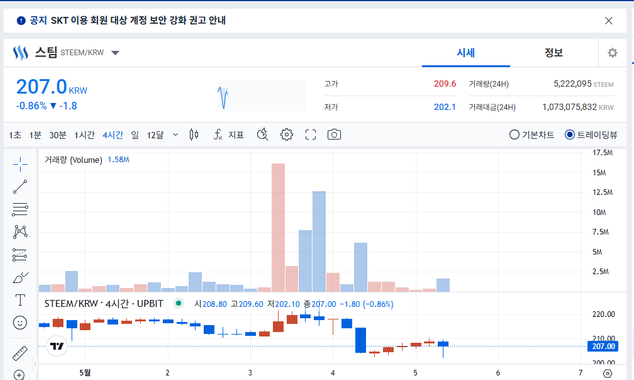Click the 220.00 price axis label
634x380 pixels.
(x=603, y=314)
